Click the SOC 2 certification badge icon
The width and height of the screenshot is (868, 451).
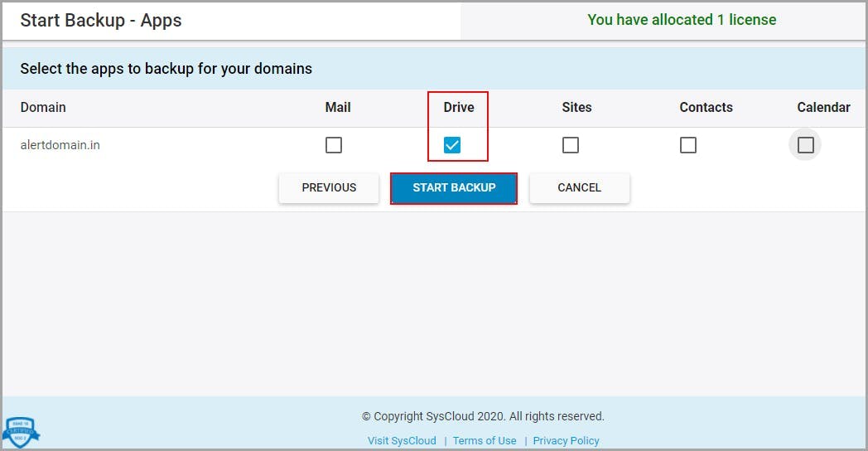(x=21, y=432)
